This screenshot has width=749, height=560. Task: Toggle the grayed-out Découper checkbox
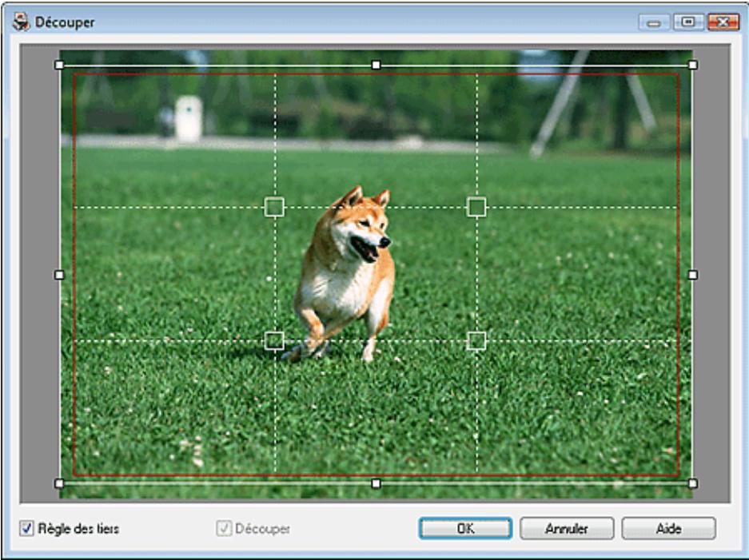[224, 529]
